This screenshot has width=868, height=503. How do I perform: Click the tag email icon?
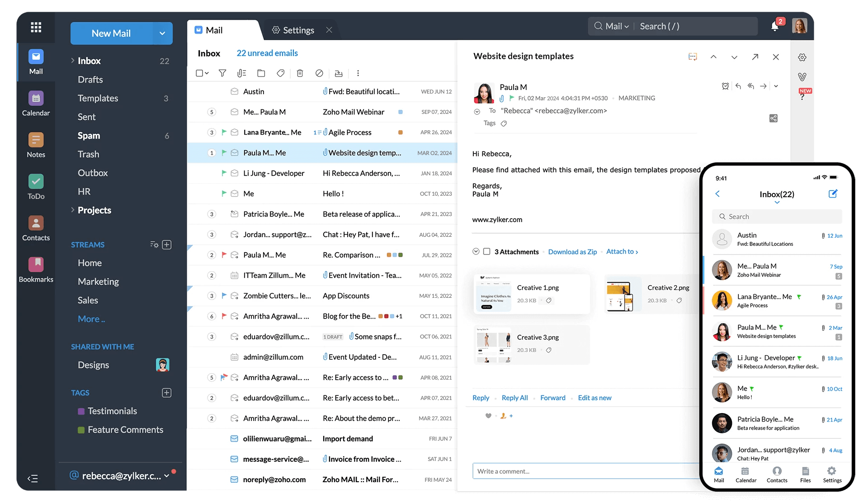click(x=279, y=72)
